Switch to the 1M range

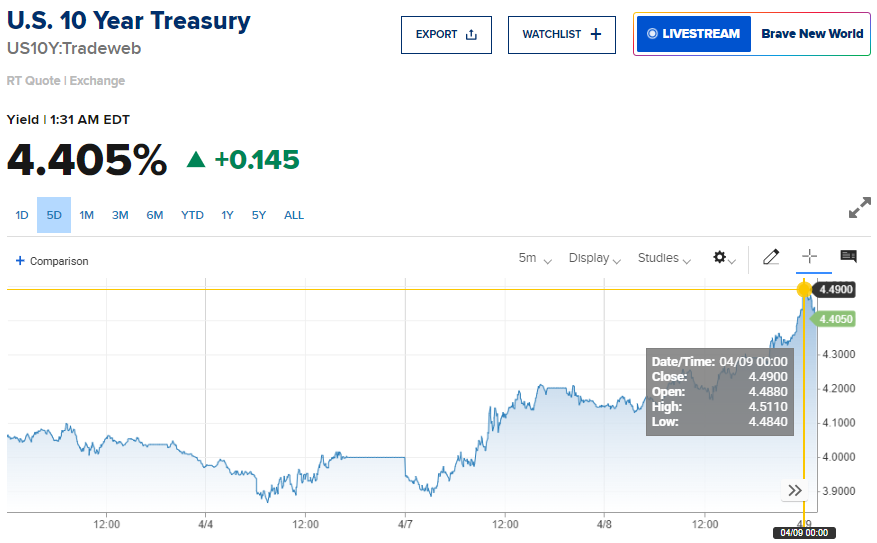click(x=87, y=215)
